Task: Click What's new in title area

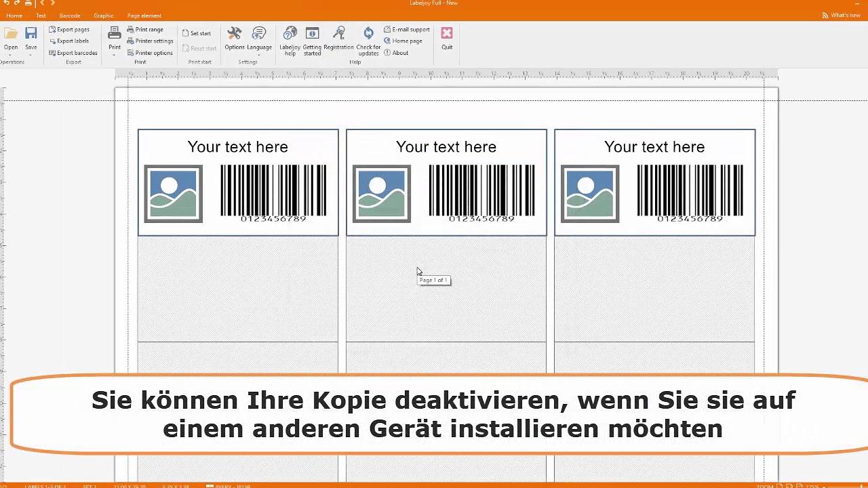Action: tap(841, 16)
